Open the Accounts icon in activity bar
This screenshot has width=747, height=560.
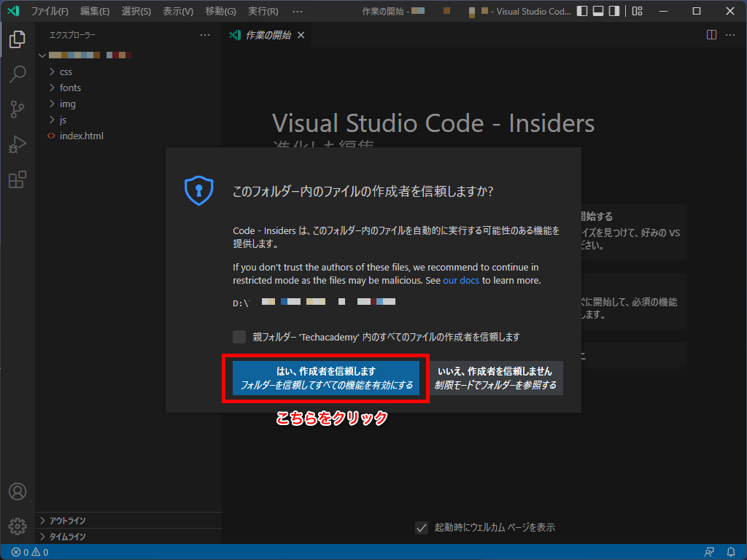pyautogui.click(x=18, y=491)
